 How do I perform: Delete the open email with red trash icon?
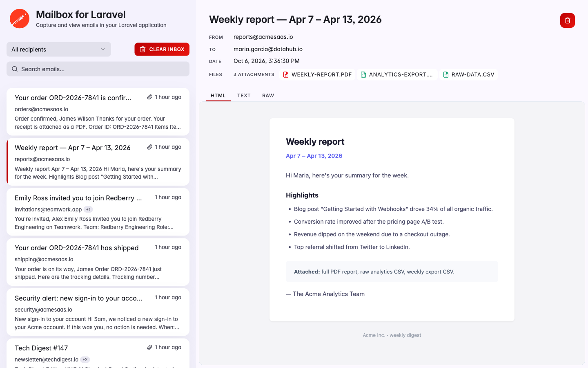tap(567, 20)
